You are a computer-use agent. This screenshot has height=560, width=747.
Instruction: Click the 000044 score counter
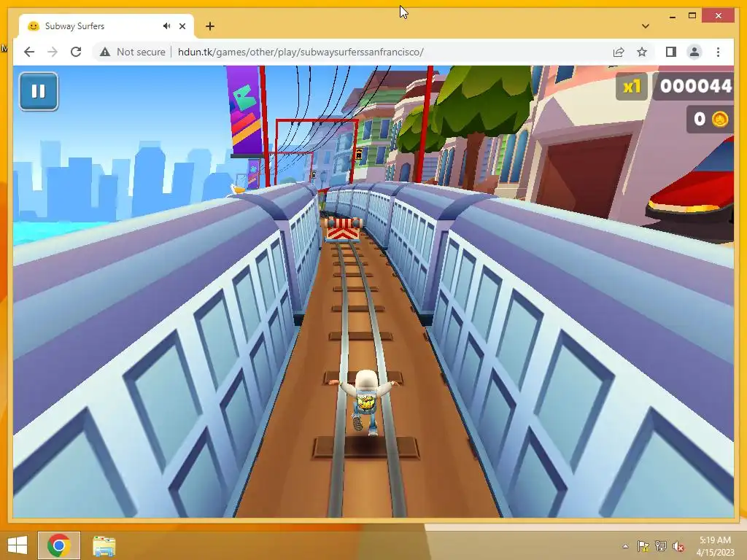pos(695,86)
